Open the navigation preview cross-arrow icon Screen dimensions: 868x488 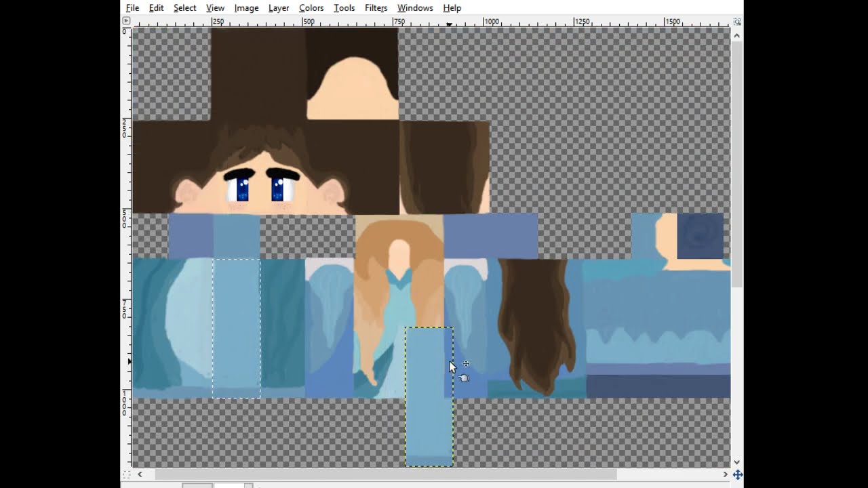pos(737,474)
